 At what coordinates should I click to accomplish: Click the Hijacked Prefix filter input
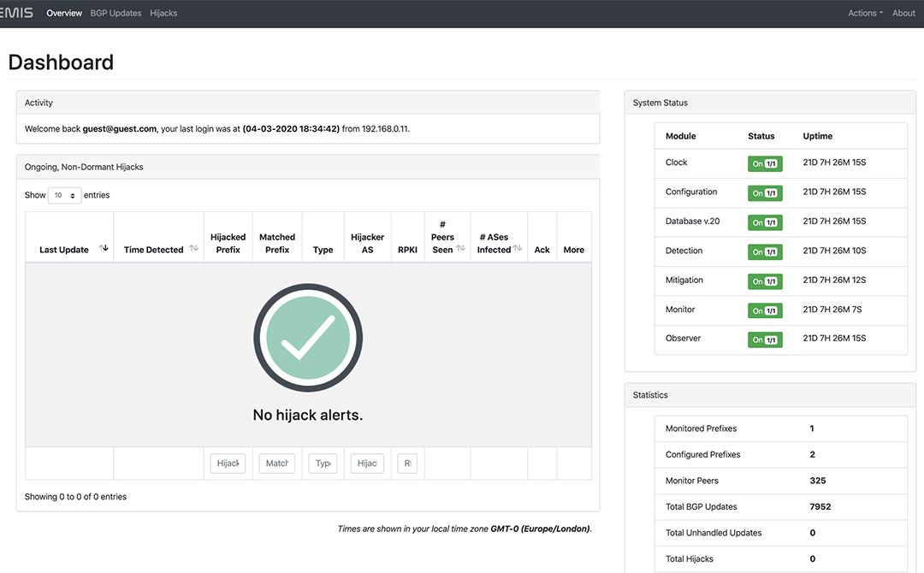point(228,464)
